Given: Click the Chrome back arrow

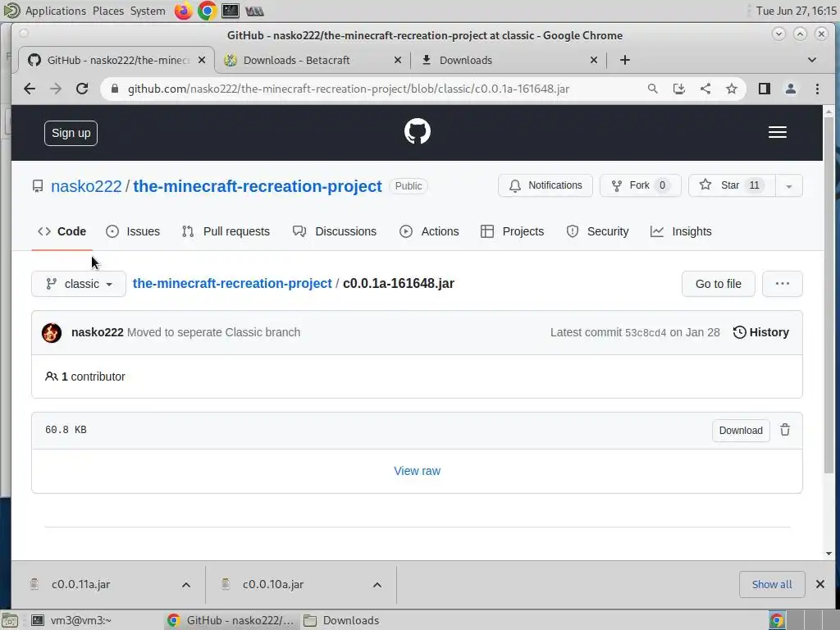Looking at the screenshot, I should coord(30,89).
